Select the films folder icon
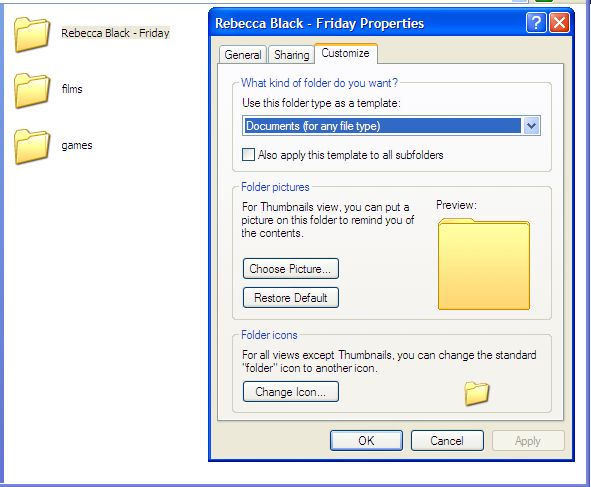 (32, 90)
